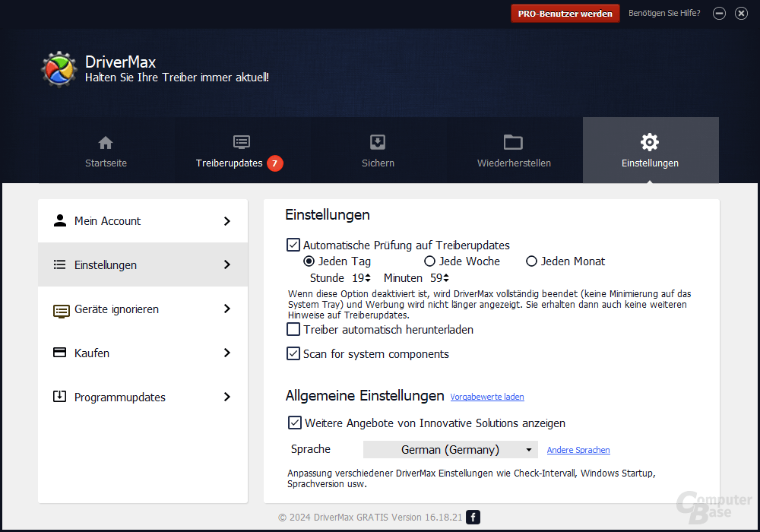The height and width of the screenshot is (532, 760).
Task: Open Kaufen in sidebar
Action: point(143,353)
